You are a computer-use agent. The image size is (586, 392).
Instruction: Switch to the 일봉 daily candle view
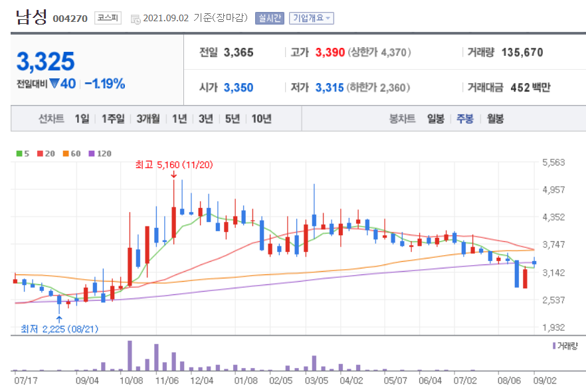point(435,118)
